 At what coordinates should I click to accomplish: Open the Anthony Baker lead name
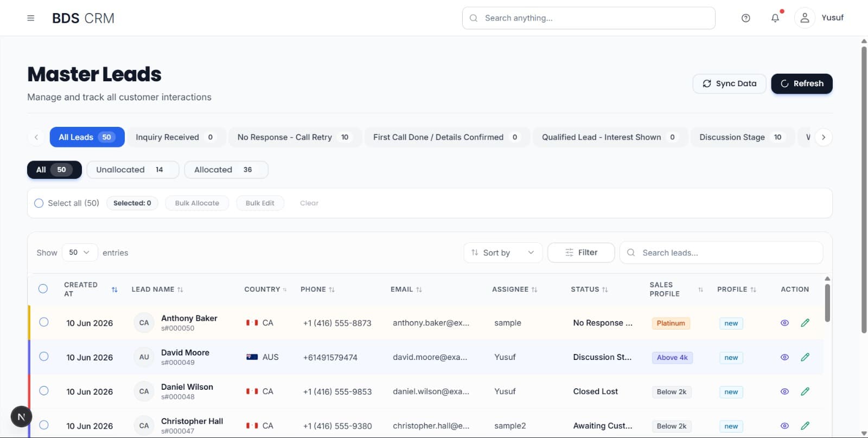coord(189,318)
